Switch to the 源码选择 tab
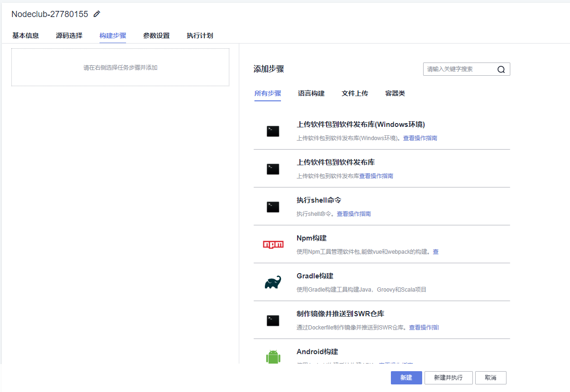Image resolution: width=570 pixels, height=392 pixels. (69, 36)
